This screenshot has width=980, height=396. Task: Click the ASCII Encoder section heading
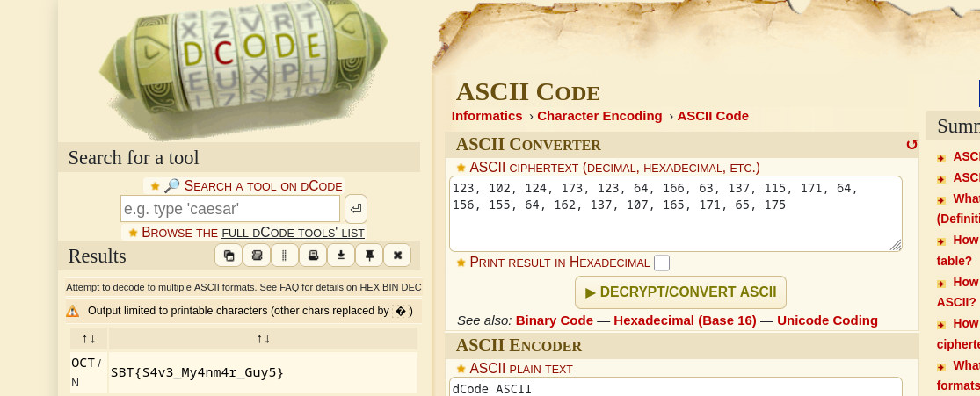pos(519,345)
